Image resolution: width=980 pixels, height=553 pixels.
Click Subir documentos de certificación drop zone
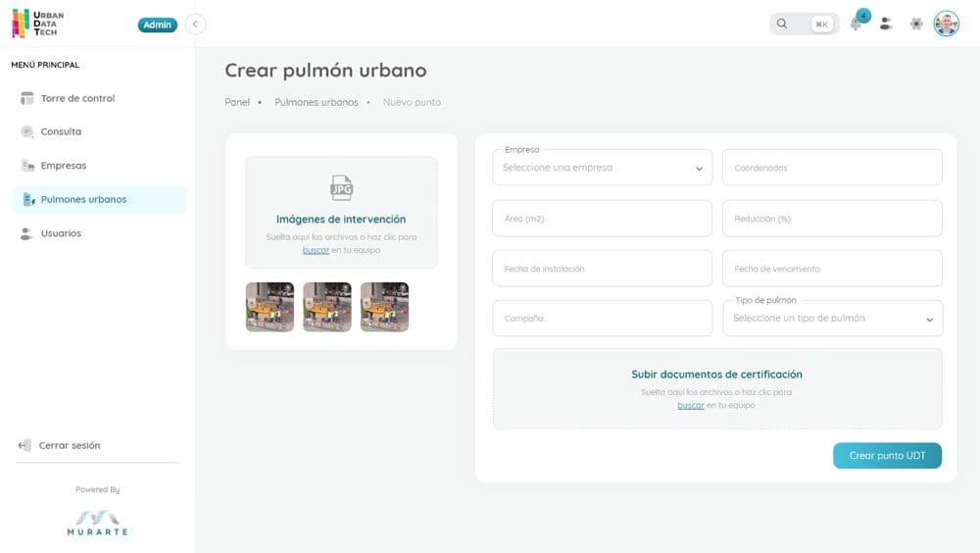[x=717, y=388]
